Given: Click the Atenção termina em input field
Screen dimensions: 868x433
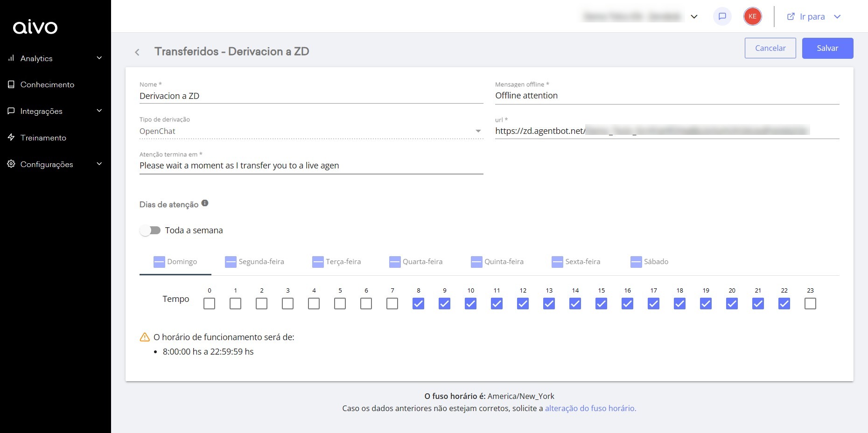Looking at the screenshot, I should click(311, 166).
